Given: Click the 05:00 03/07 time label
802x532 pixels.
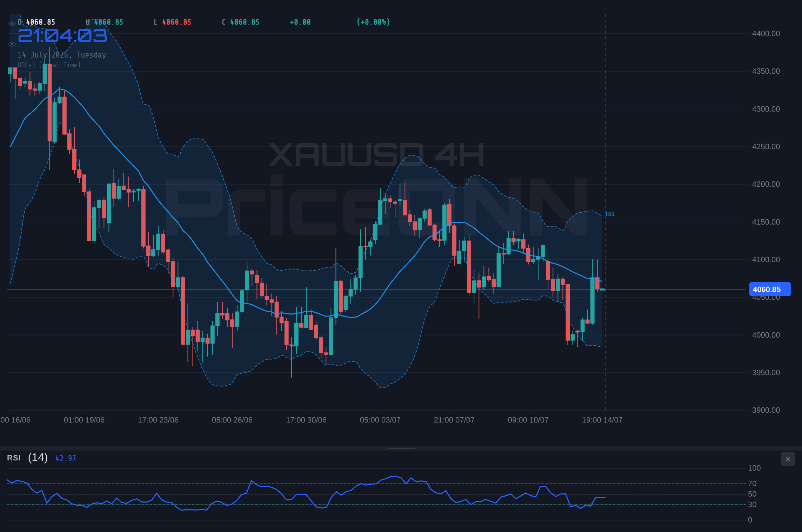Looking at the screenshot, I should tap(380, 420).
